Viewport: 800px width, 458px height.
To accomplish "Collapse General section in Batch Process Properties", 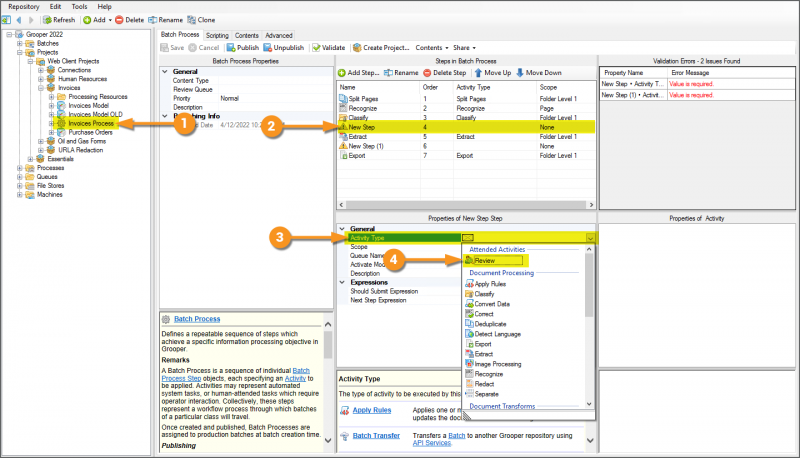I will click(x=165, y=71).
